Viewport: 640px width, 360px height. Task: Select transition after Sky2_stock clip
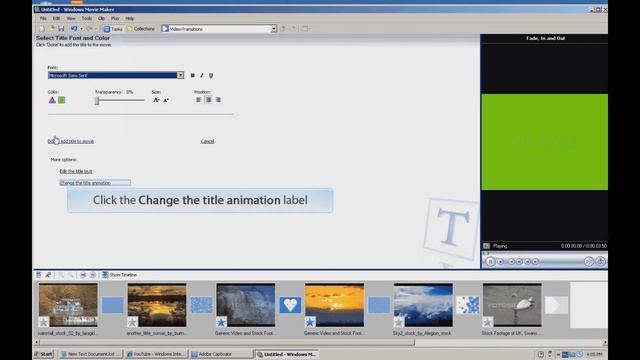point(468,305)
